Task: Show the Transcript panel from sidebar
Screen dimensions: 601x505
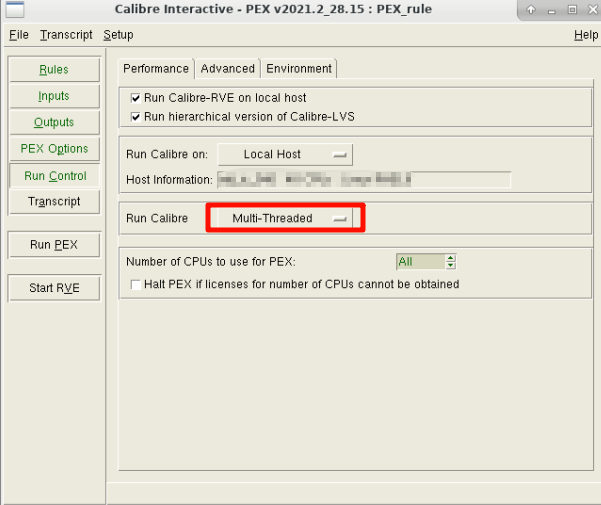Action: [x=54, y=202]
